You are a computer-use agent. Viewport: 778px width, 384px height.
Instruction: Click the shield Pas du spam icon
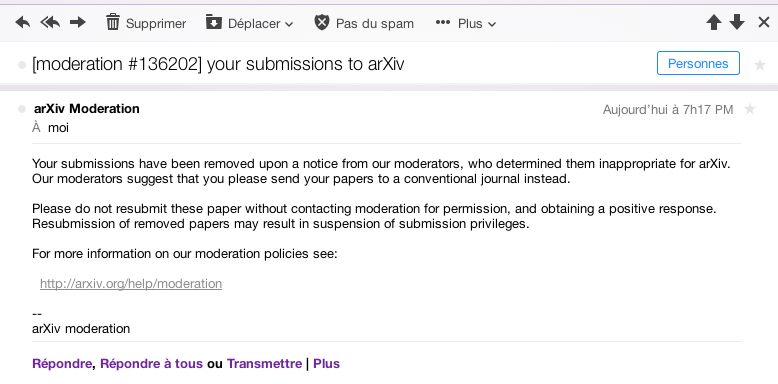coord(322,22)
